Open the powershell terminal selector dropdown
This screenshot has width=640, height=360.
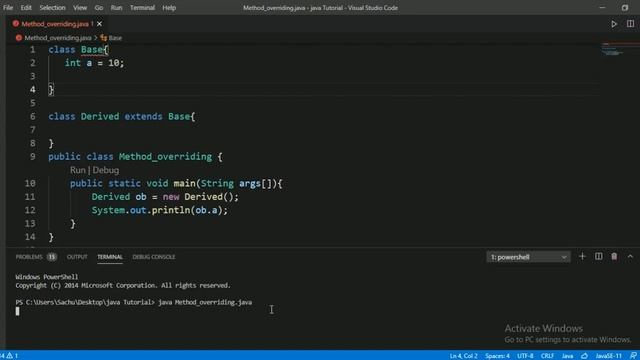[529, 257]
